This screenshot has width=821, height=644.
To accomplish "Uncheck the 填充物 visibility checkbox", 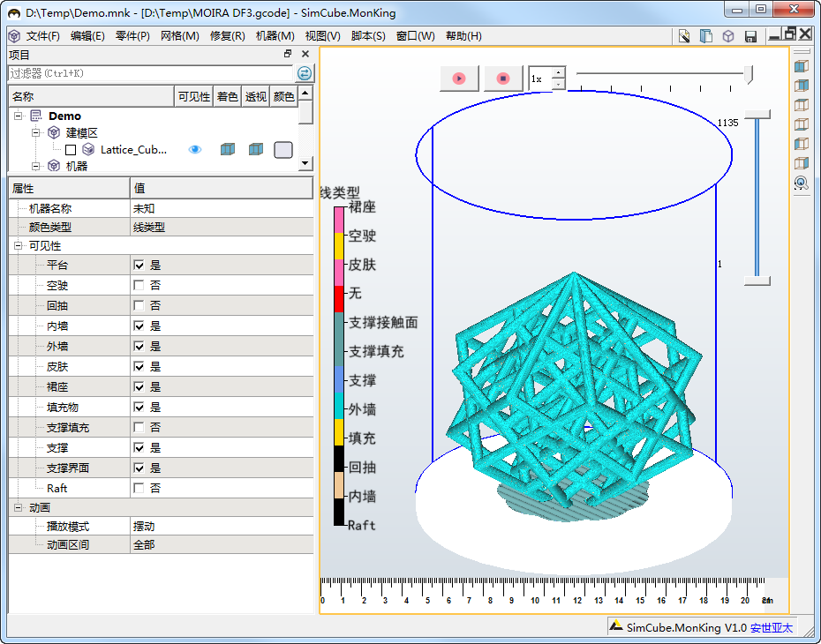I will [139, 407].
